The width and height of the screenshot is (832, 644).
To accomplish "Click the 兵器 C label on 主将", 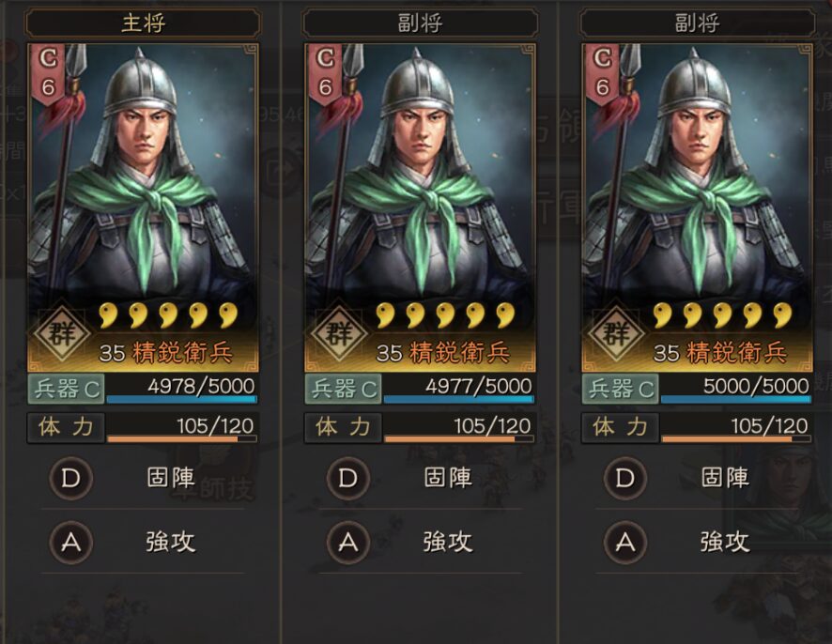I will 67,389.
